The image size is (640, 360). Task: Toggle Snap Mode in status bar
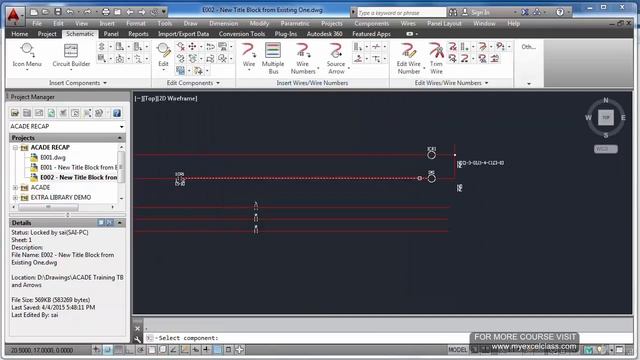click(107, 350)
